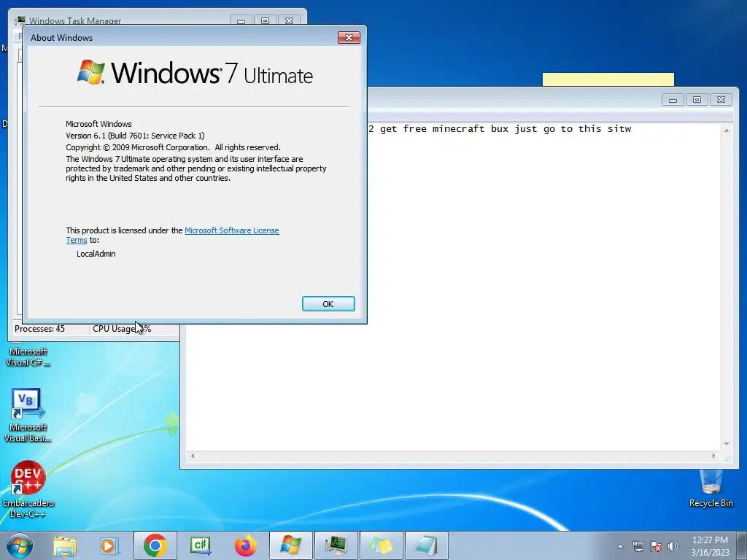Show hidden system tray icons
Viewport: 747px width, 560px height.
pyautogui.click(x=620, y=546)
